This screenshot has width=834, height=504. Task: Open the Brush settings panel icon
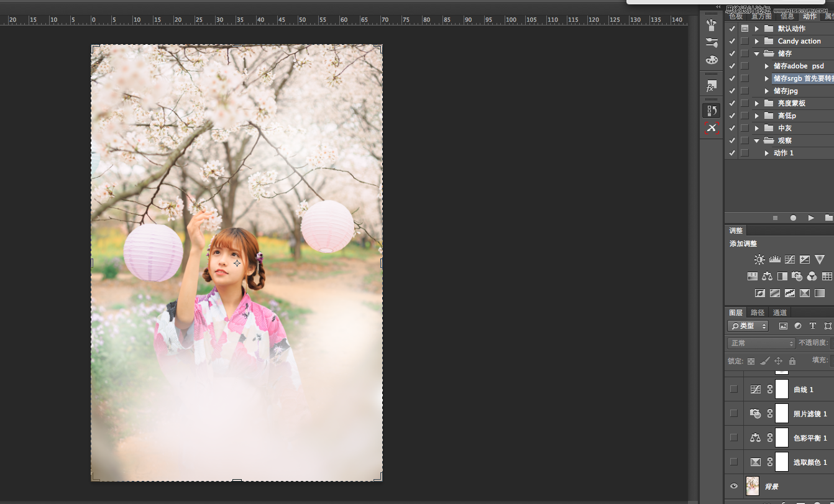pyautogui.click(x=712, y=42)
